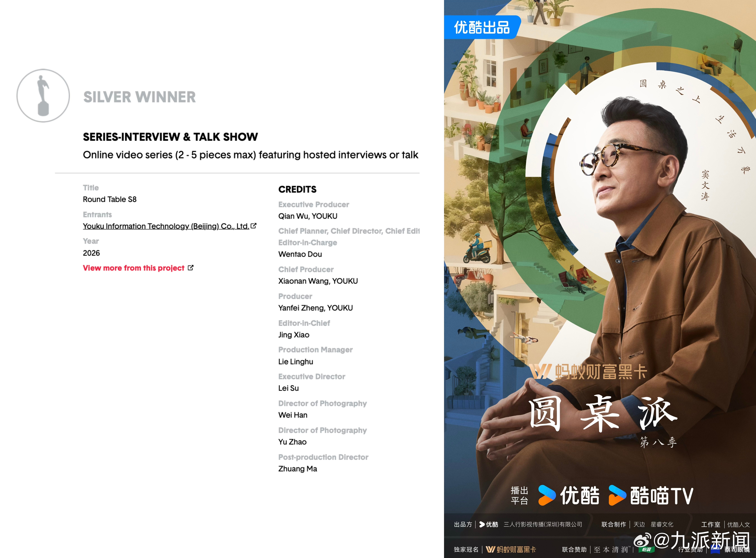Image resolution: width=756 pixels, height=558 pixels.
Task: Click the '播出平台' label on poster
Action: pos(519,495)
